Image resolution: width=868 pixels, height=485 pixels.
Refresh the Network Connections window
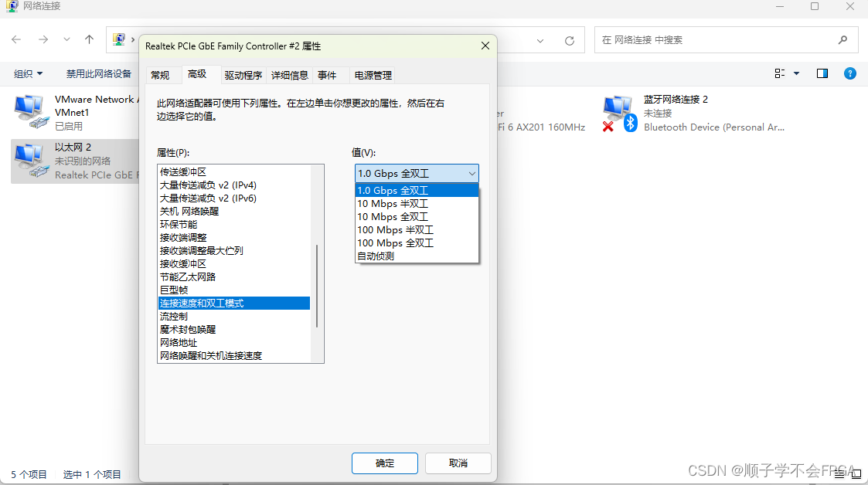pyautogui.click(x=569, y=40)
